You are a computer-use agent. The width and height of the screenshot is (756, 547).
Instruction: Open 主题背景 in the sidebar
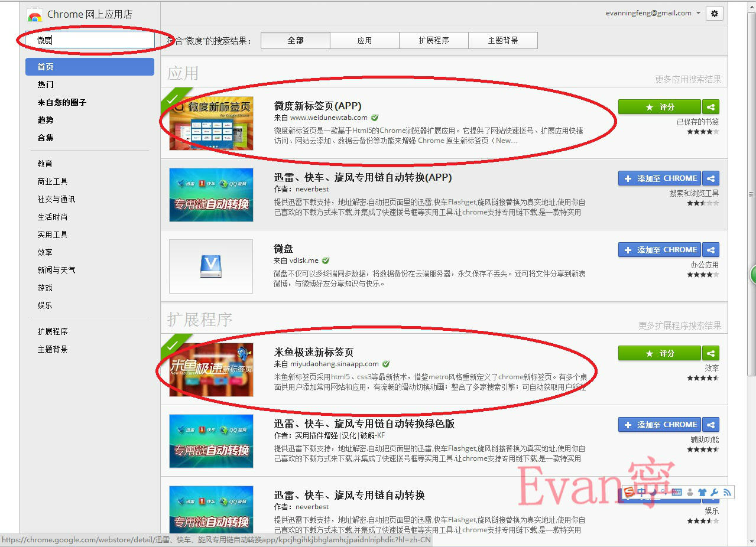pos(53,349)
